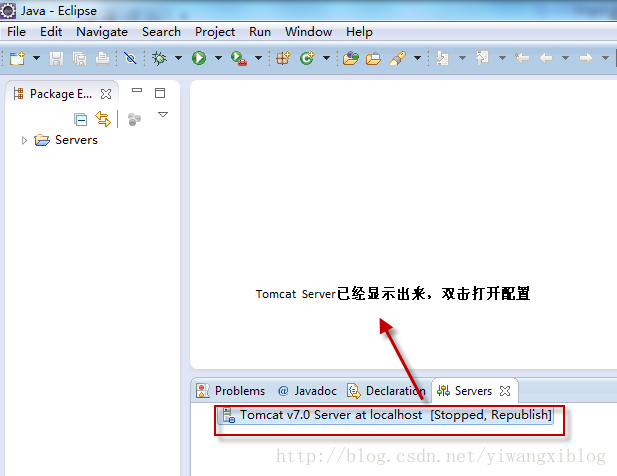Select the Servers project folder
This screenshot has height=476, width=617.
pyautogui.click(x=66, y=140)
